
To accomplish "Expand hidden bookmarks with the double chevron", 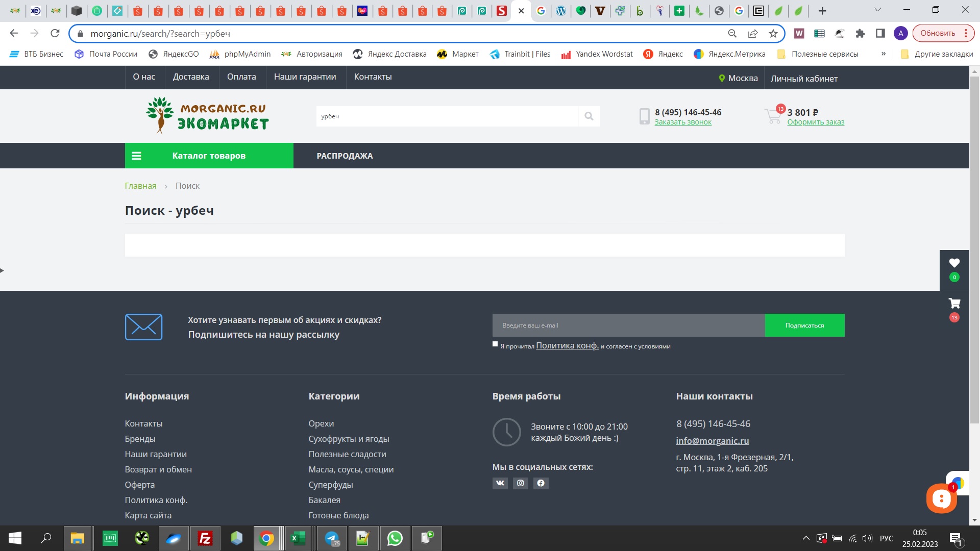I will point(883,54).
